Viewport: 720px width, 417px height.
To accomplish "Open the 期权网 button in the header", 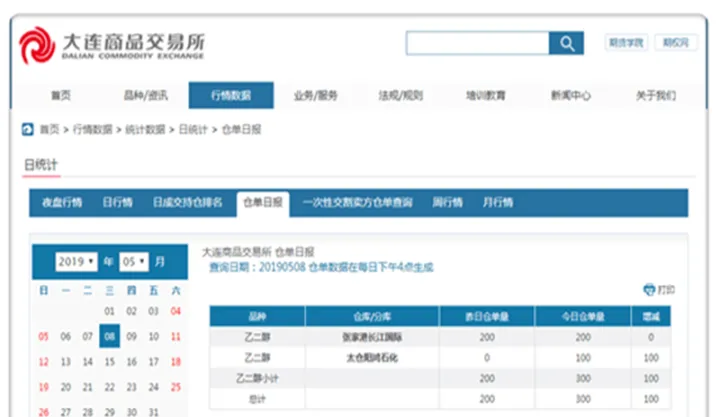I will pos(676,43).
